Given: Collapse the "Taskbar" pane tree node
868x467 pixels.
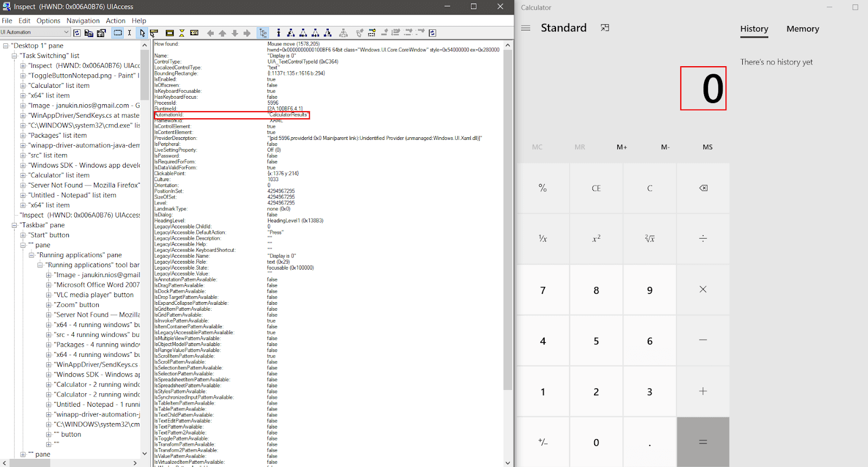Looking at the screenshot, I should (15, 225).
